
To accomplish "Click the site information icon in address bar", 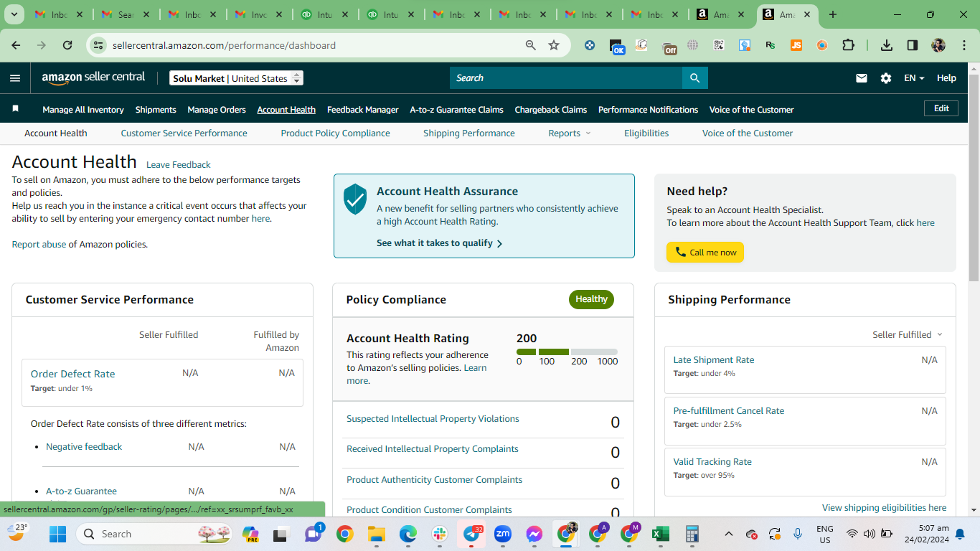I will tap(98, 45).
